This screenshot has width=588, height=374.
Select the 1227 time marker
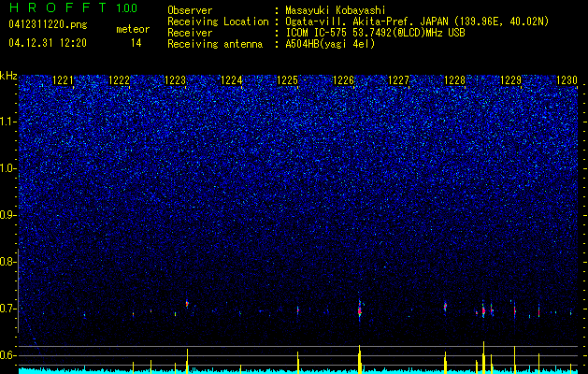(x=398, y=80)
